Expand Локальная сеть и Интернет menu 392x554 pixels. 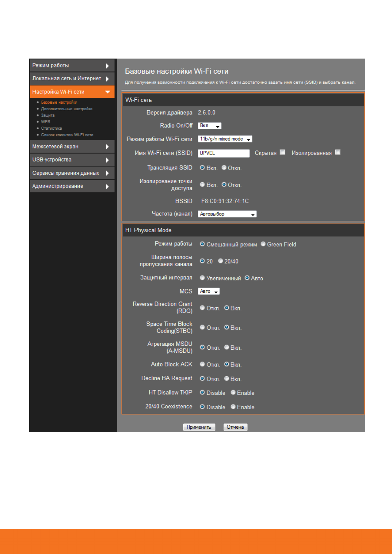click(72, 79)
